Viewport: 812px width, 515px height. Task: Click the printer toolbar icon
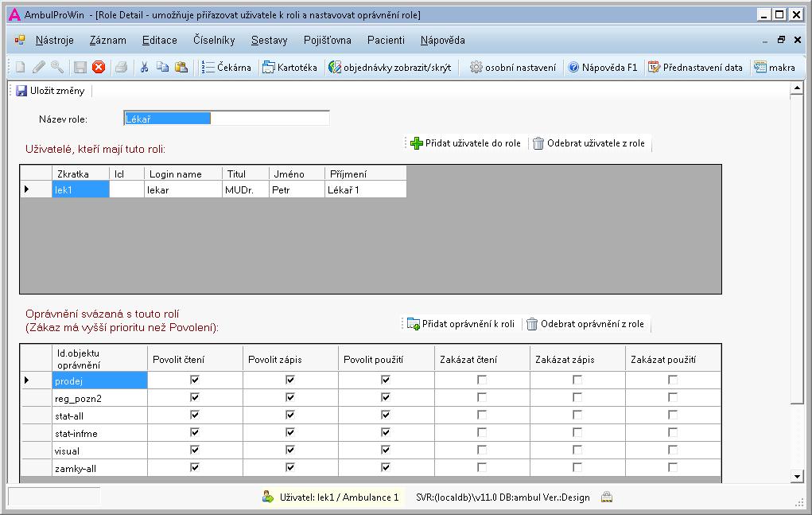(x=121, y=67)
